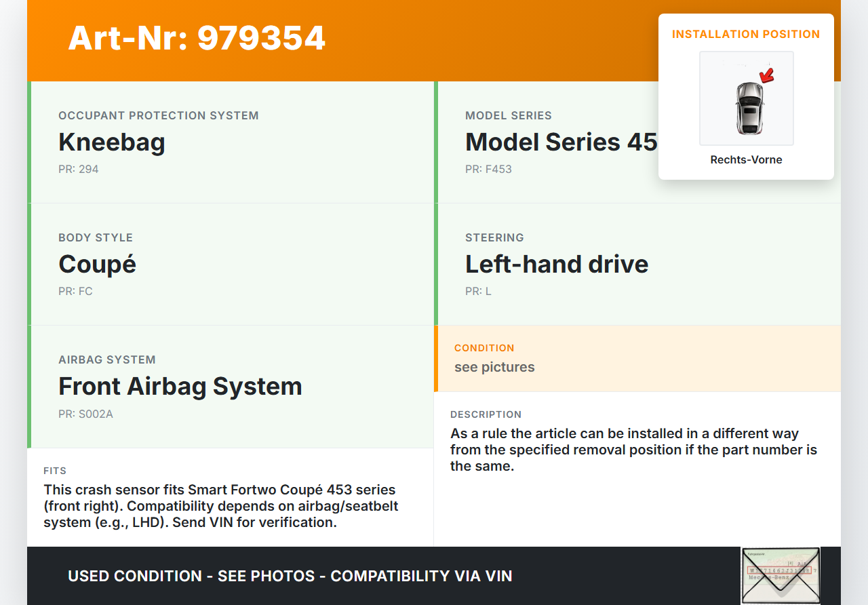Click the Rechts-Vorne caption
Viewport: 868px width, 605px height.
pyautogui.click(x=746, y=160)
